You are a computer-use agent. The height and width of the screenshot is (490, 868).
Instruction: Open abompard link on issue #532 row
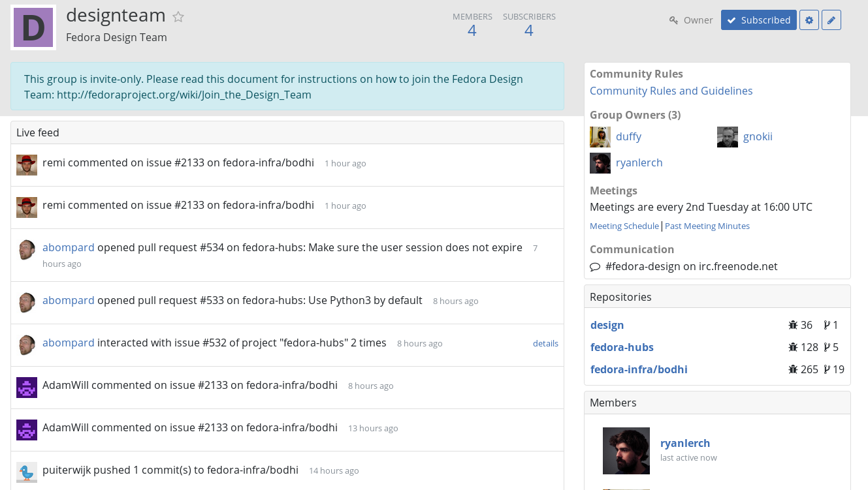point(69,343)
